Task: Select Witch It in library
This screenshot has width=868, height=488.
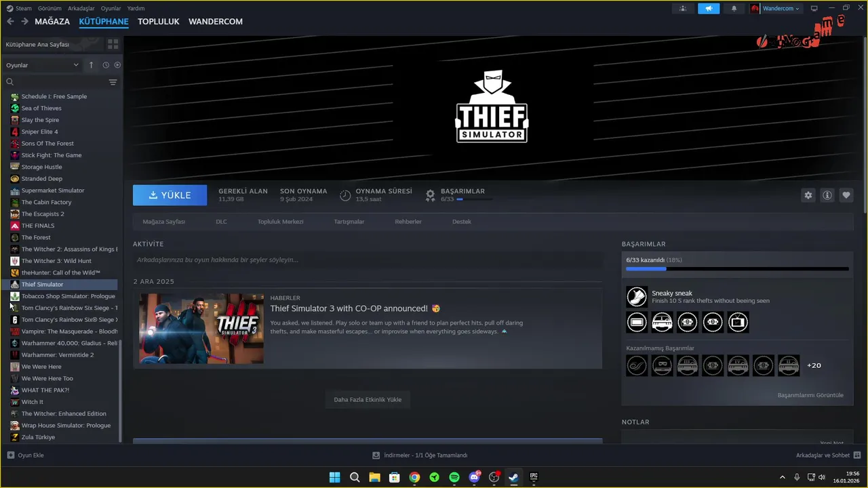Action: [x=32, y=402]
